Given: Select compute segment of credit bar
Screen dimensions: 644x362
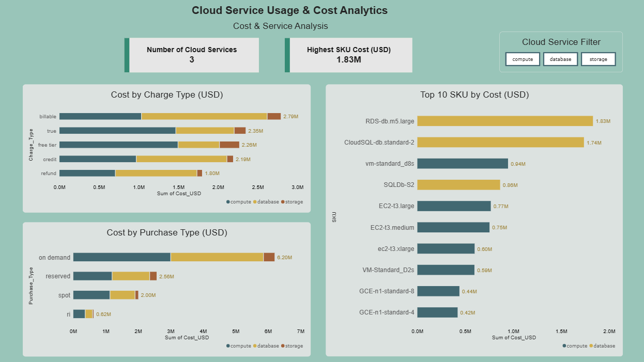Looking at the screenshot, I should coord(98,159).
